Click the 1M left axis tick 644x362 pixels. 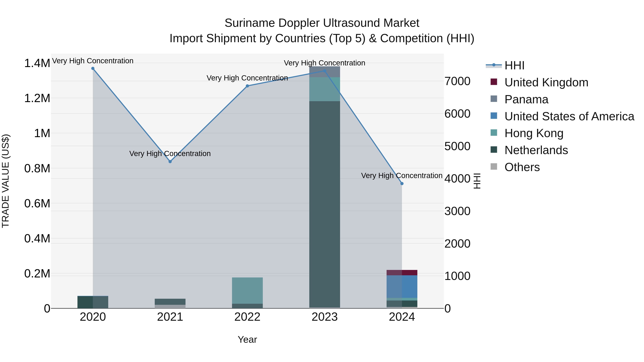pos(42,133)
